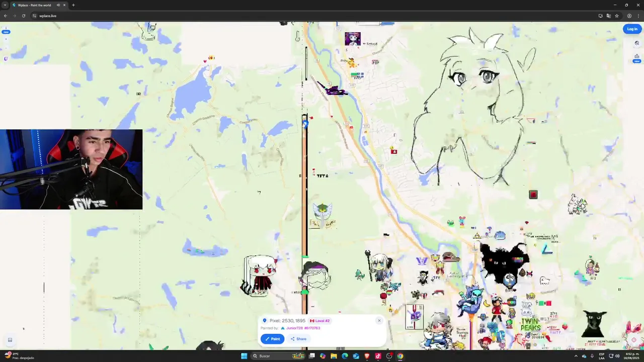Click the Twitch icon on left side
Viewport: 644px width, 362px height.
[x=6, y=59]
